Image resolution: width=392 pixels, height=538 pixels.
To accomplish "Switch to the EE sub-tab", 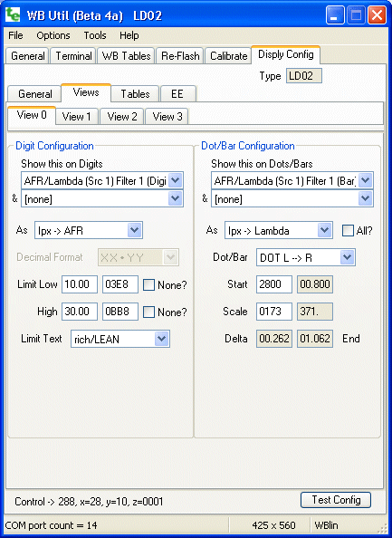I will [x=177, y=93].
